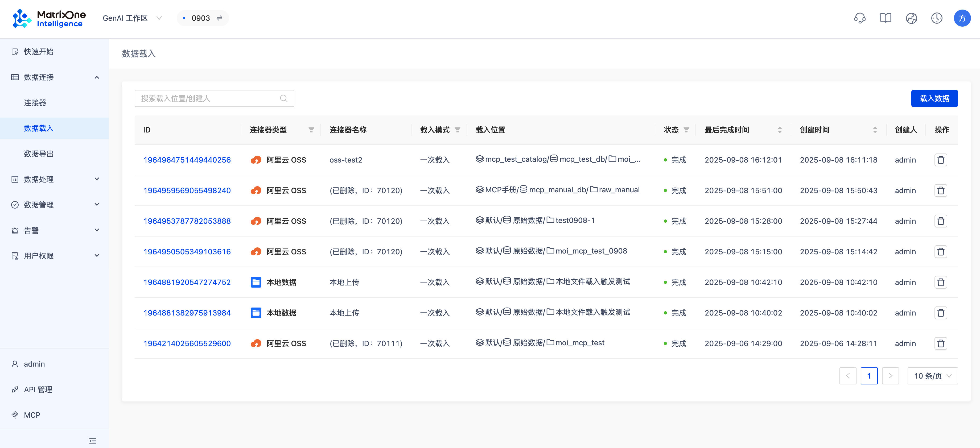The image size is (980, 448).
Task: Open the 连接器类型 column filter
Action: click(311, 130)
